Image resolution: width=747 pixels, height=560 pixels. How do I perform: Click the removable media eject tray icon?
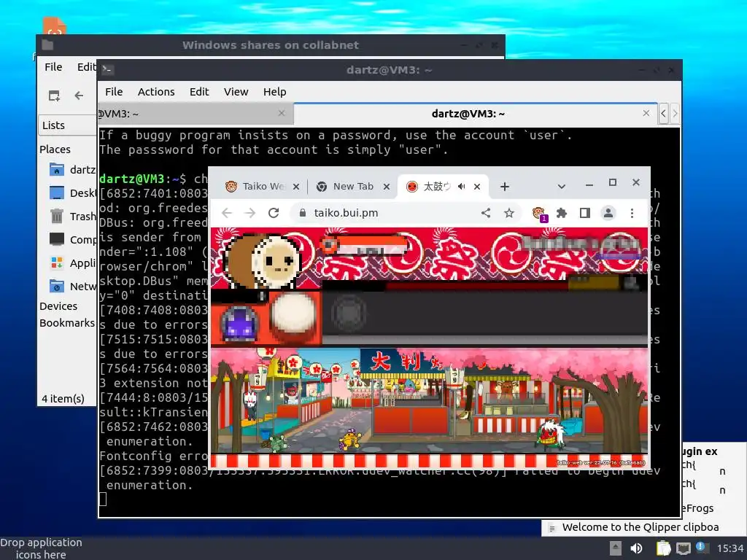click(616, 548)
